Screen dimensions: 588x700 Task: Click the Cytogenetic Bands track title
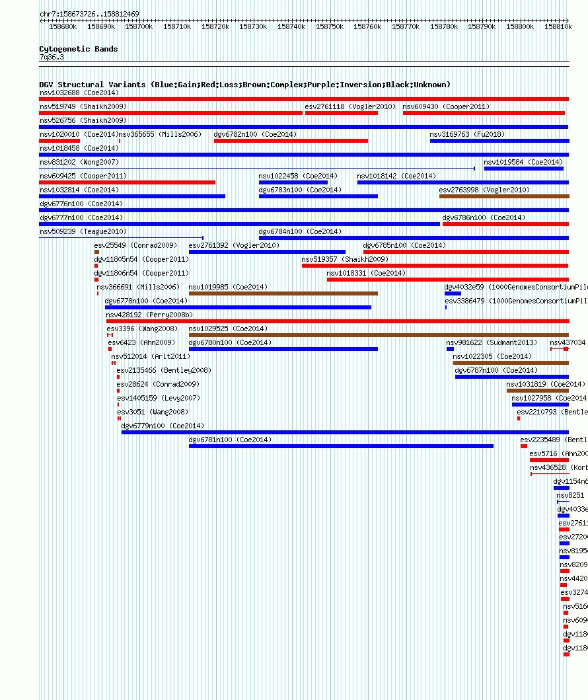coord(79,49)
